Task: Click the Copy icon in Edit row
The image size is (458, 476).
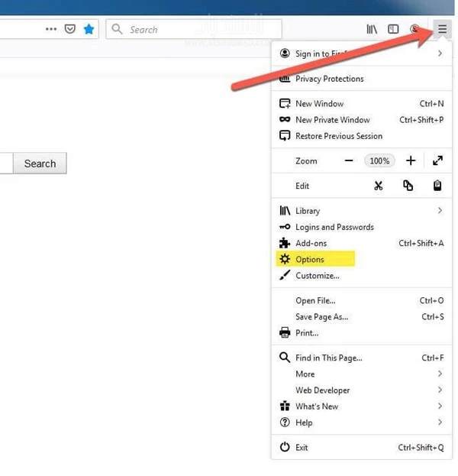Action: coord(408,186)
